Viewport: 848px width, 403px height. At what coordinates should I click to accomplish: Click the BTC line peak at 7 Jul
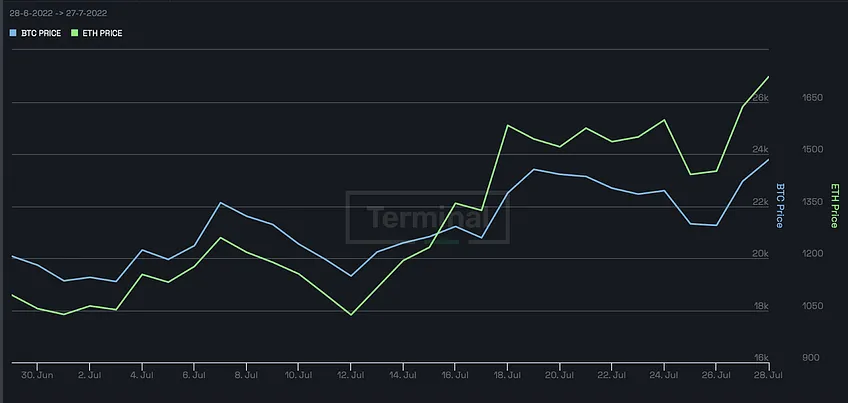tap(220, 203)
